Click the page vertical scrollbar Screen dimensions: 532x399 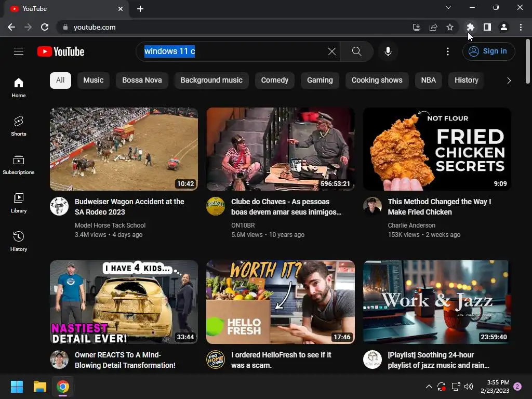[528, 61]
